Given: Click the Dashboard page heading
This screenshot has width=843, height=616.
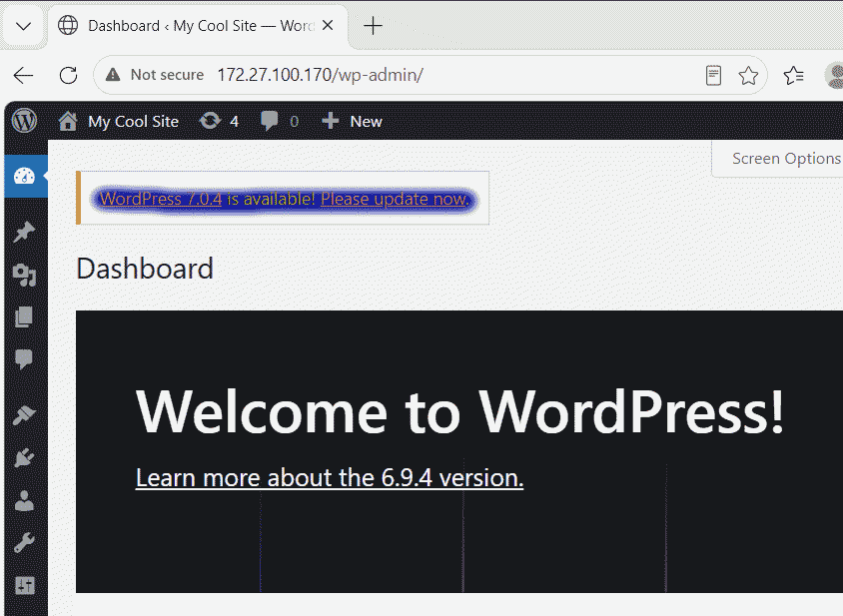Looking at the screenshot, I should (145, 269).
